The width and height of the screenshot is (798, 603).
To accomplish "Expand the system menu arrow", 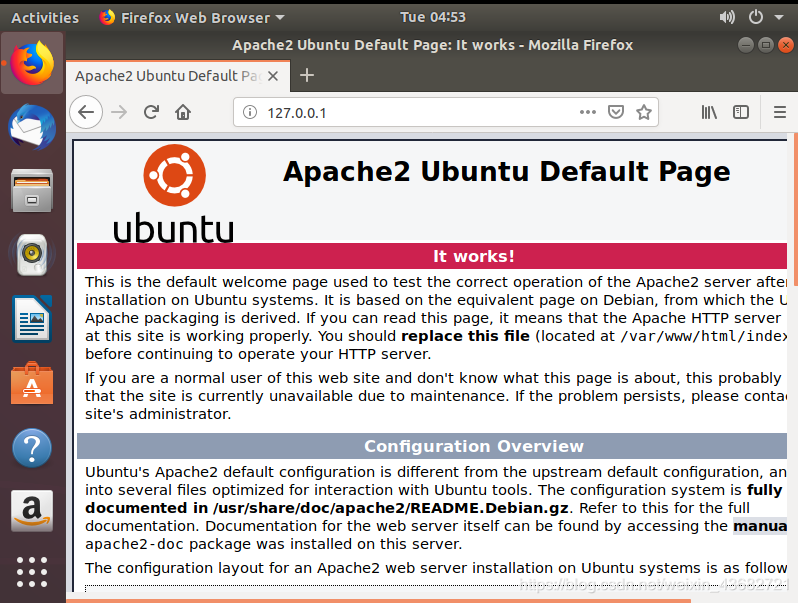I will click(779, 17).
